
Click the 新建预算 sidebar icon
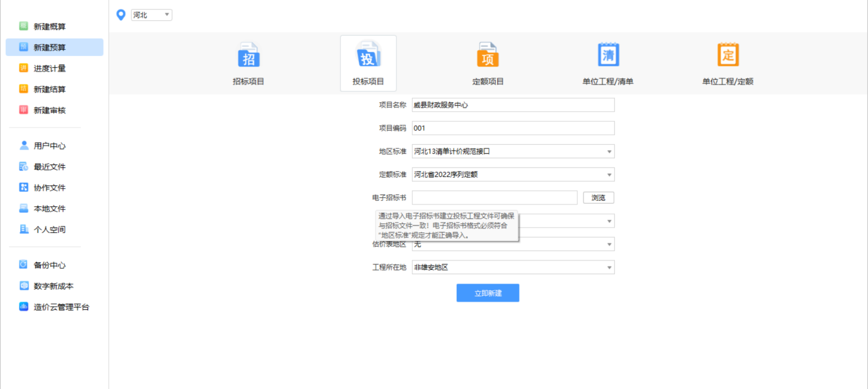tap(24, 47)
